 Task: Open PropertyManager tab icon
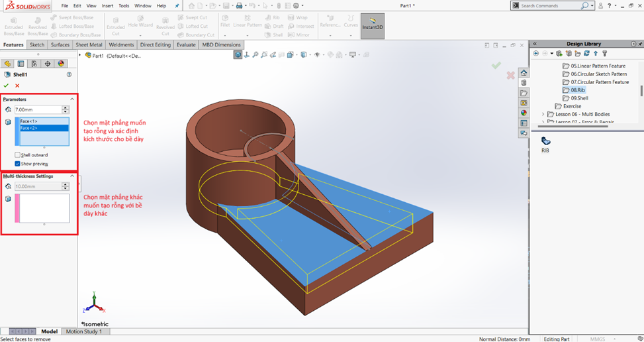[21, 64]
